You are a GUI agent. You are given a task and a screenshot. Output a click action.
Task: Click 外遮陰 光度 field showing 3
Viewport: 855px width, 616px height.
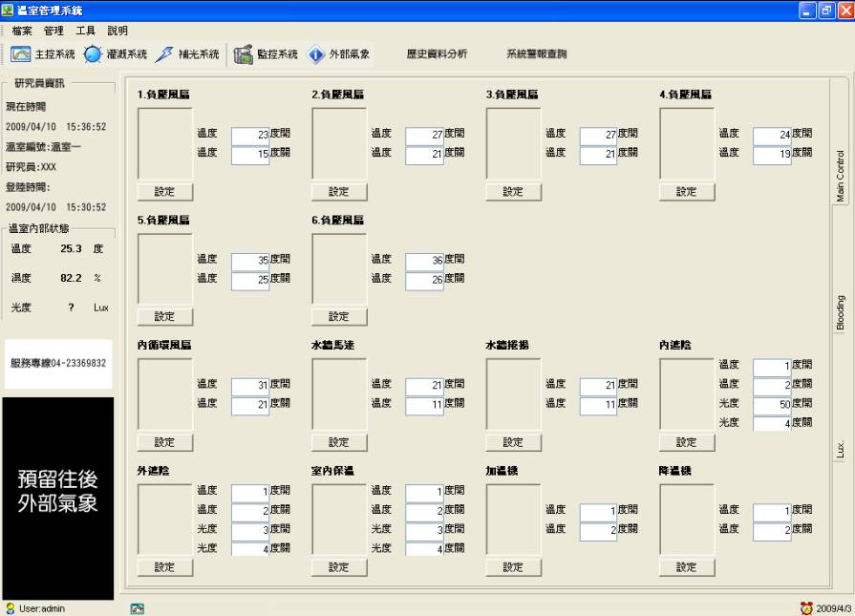[250, 531]
